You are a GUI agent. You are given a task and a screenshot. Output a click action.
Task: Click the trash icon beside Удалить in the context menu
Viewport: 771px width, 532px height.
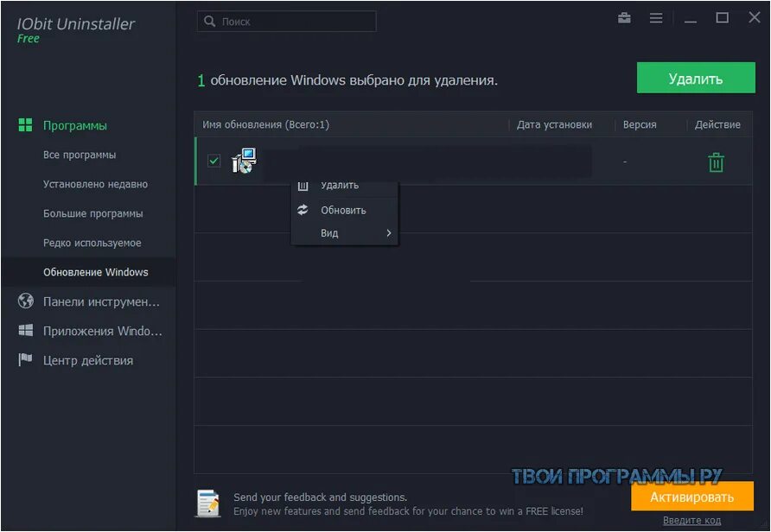pos(303,186)
